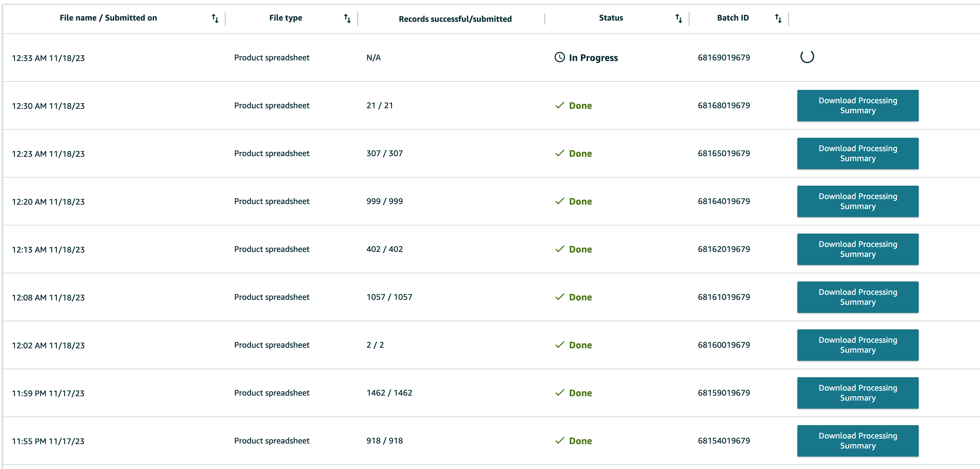Viewport: 980px width, 469px height.
Task: Click Product spreadsheet in 12:20 AM row
Action: (x=272, y=202)
